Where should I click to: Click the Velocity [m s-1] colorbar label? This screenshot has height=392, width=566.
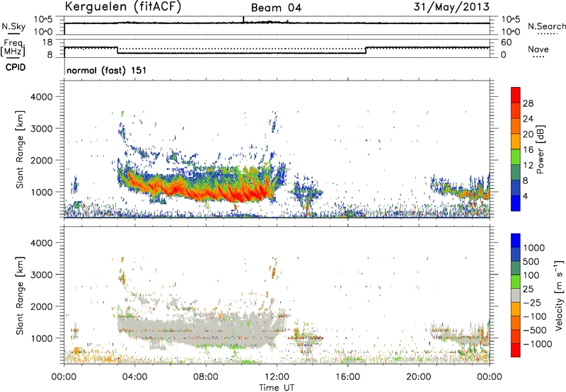click(559, 295)
